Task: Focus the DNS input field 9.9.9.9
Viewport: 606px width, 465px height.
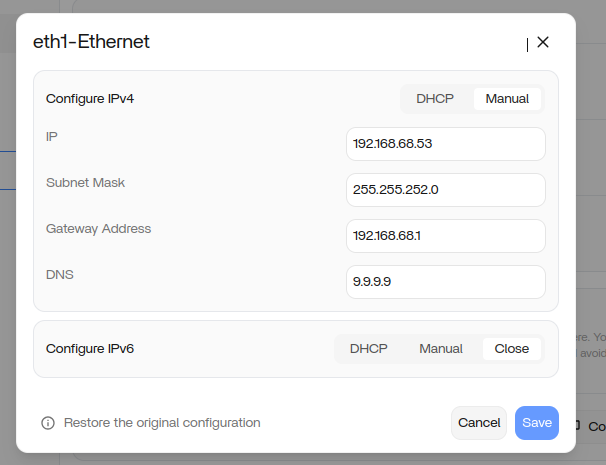Action: pos(445,282)
